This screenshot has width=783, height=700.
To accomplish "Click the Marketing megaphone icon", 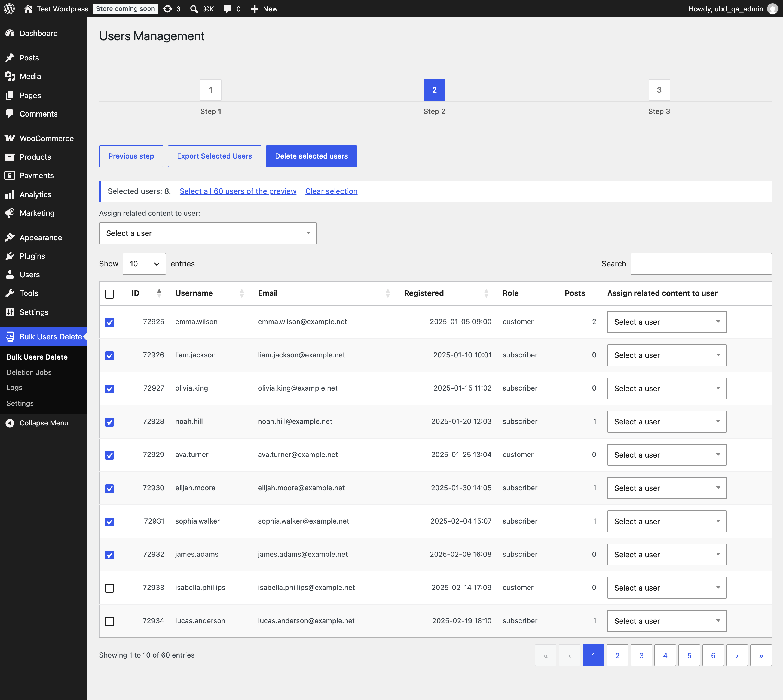I will pos(10,213).
